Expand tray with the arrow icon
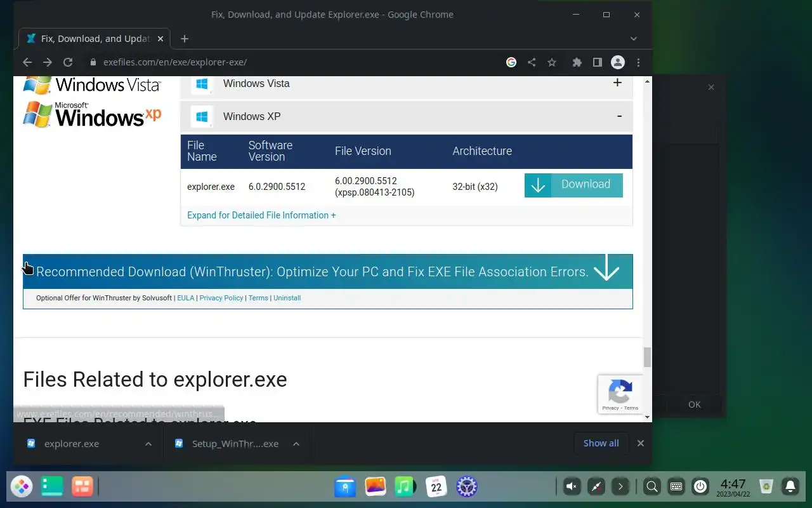The height and width of the screenshot is (508, 812). click(620, 487)
